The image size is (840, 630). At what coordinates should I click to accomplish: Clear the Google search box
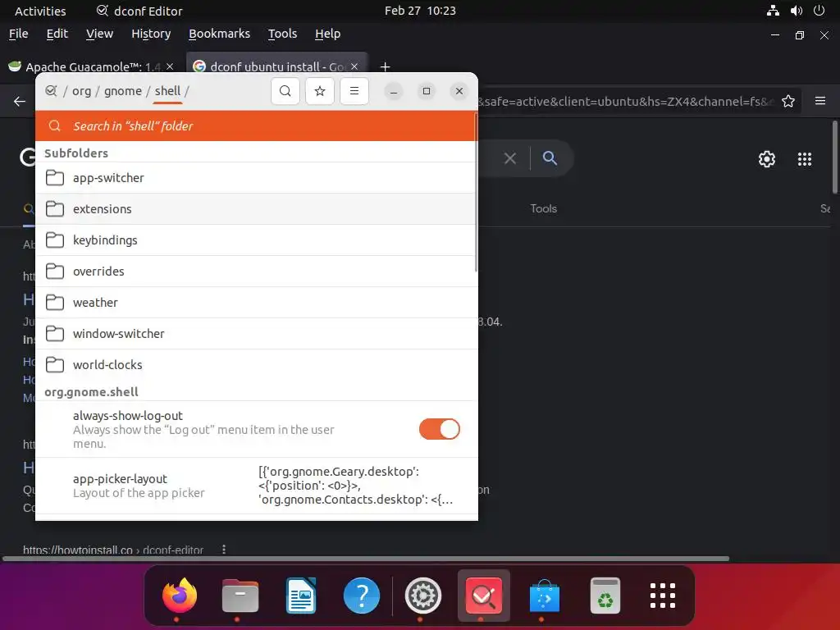click(510, 158)
